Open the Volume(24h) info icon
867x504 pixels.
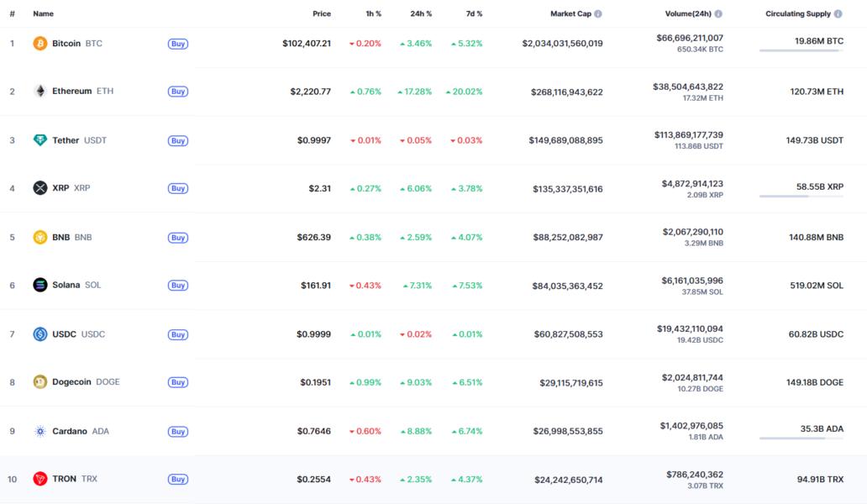point(718,14)
